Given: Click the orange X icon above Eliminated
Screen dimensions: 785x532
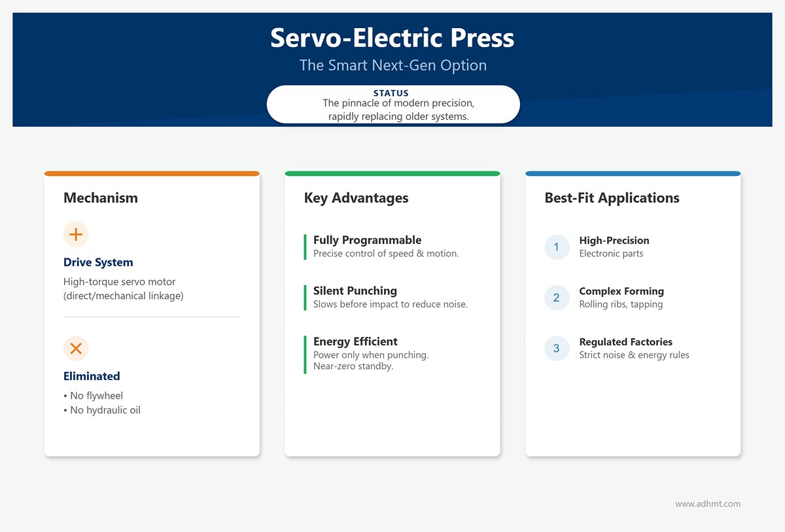Looking at the screenshot, I should pos(76,348).
